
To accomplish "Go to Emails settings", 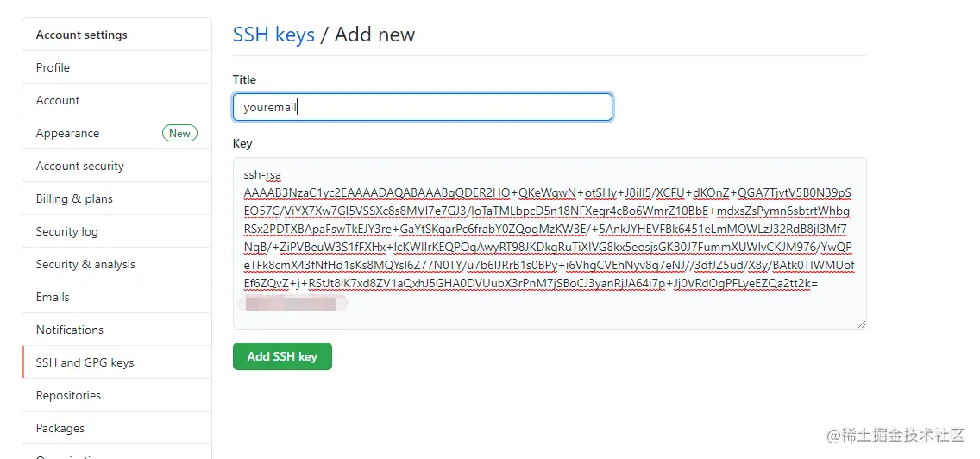I will [x=53, y=297].
